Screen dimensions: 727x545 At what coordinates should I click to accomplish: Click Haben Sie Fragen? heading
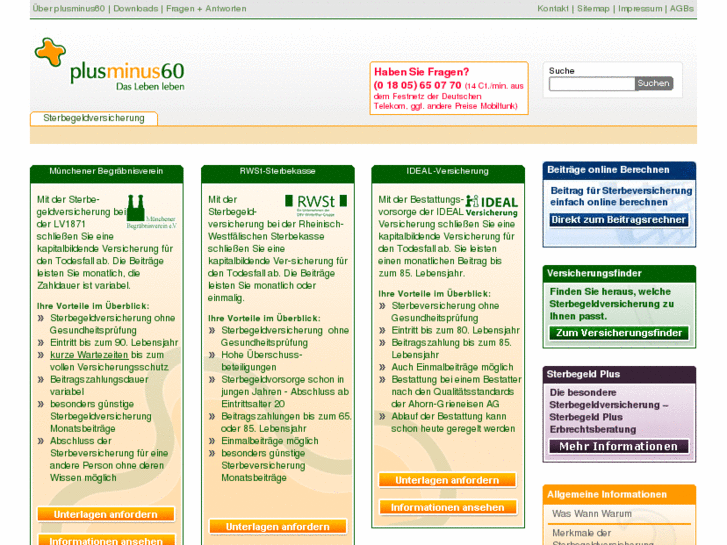pos(421,72)
